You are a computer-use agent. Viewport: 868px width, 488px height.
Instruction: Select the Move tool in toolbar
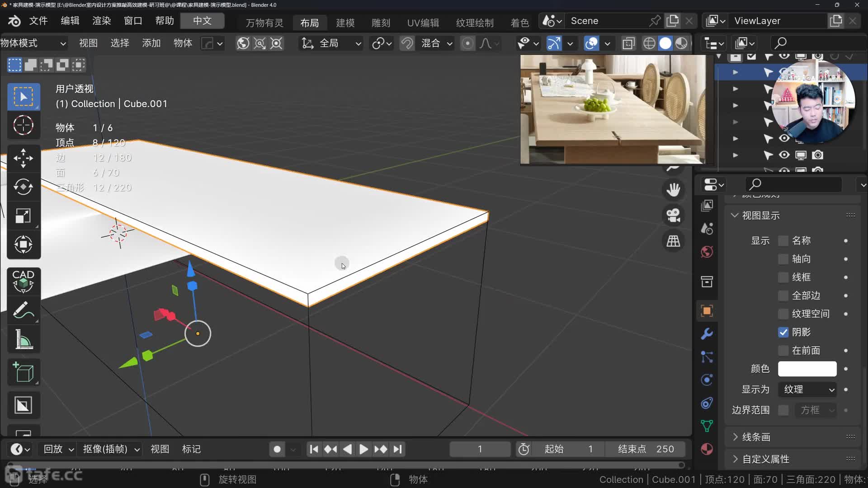[x=23, y=158]
